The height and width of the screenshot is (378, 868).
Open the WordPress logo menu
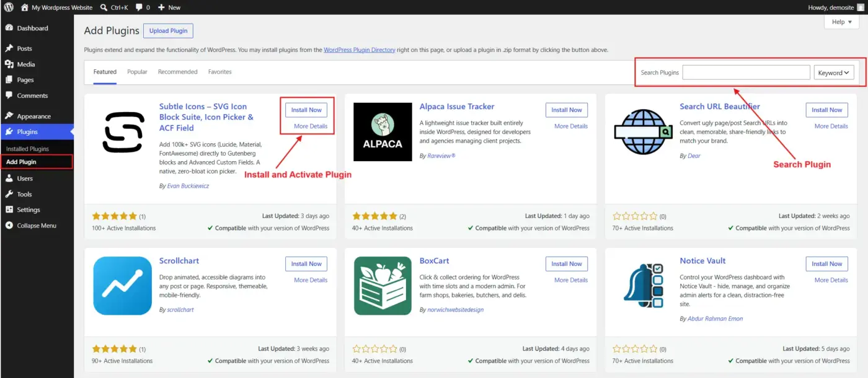[9, 7]
